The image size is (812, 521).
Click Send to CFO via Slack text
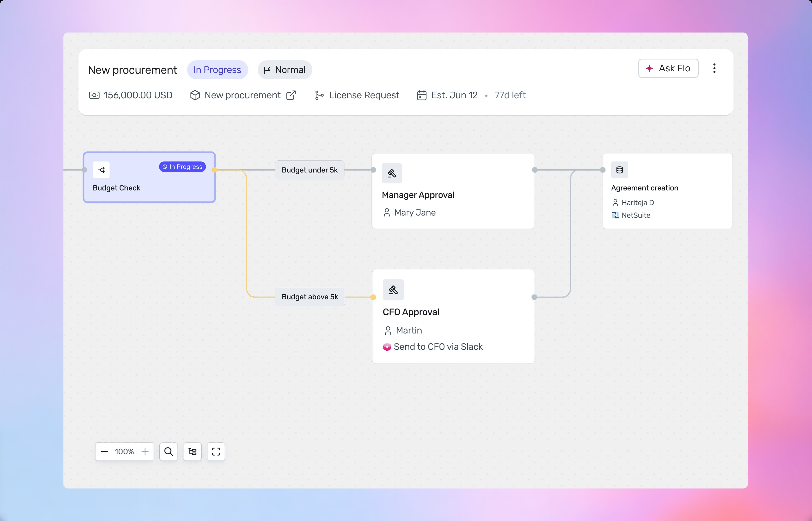[438, 347]
